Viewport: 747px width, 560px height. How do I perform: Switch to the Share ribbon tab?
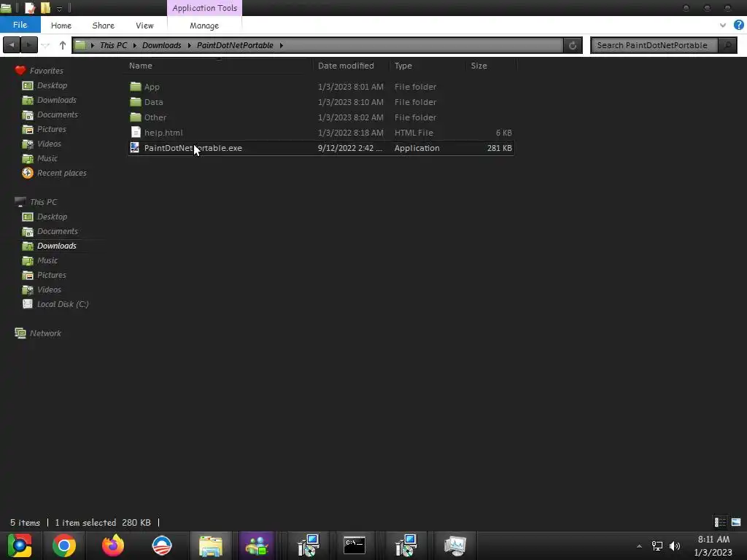pos(103,26)
